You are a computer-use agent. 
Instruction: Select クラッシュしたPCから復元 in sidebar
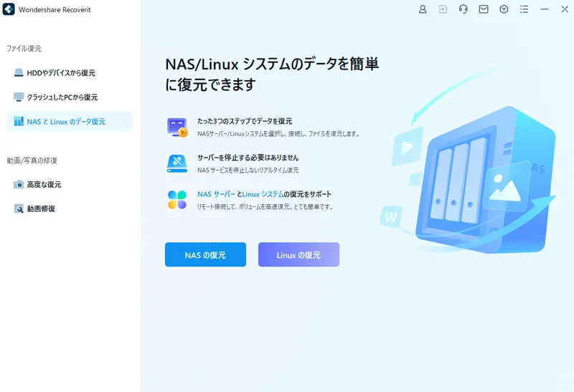[69, 97]
